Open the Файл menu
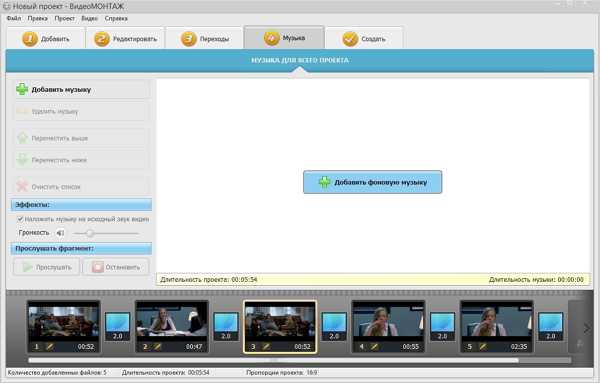 [x=14, y=18]
